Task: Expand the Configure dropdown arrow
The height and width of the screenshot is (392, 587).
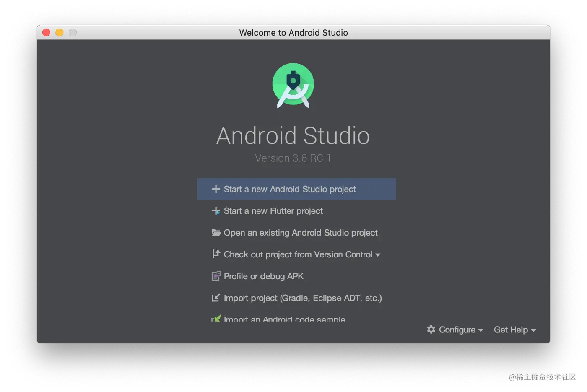Action: tap(481, 330)
